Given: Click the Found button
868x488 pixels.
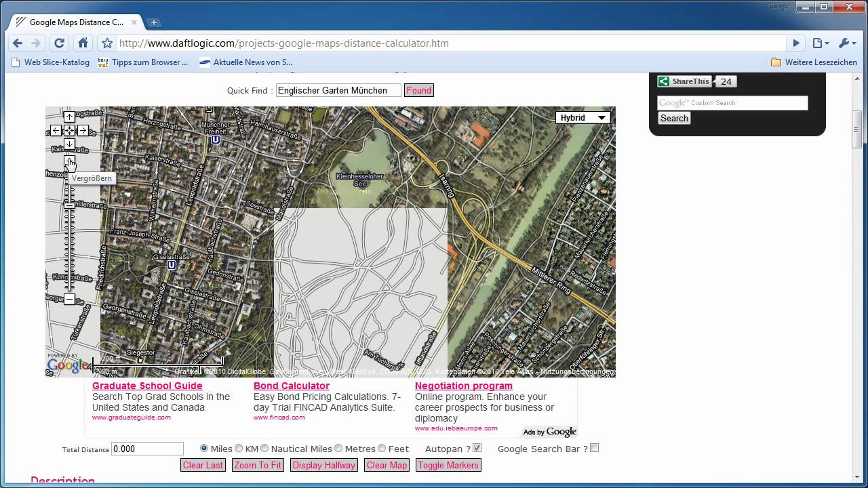Looking at the screenshot, I should [419, 90].
